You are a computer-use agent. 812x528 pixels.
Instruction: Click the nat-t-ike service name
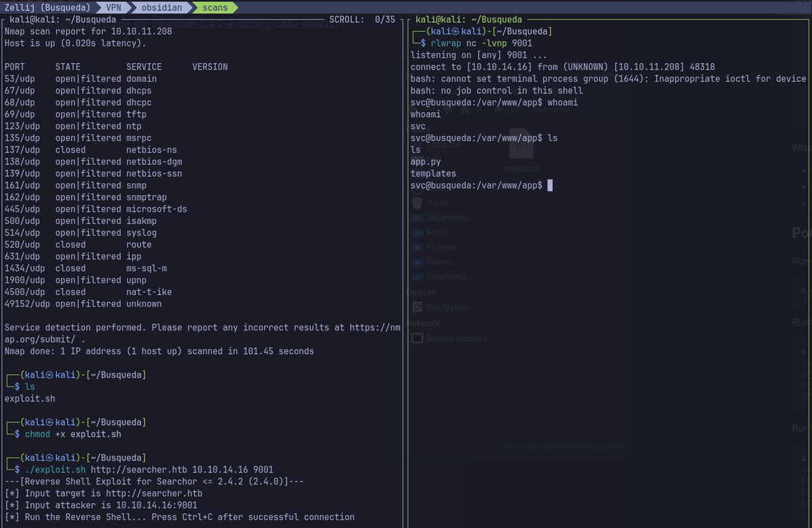point(149,292)
